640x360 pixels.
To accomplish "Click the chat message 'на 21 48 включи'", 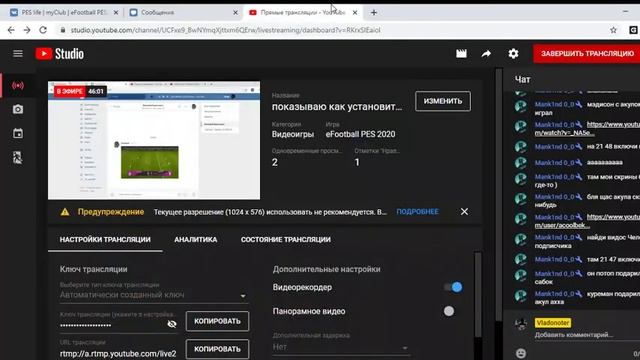I will (613, 146).
